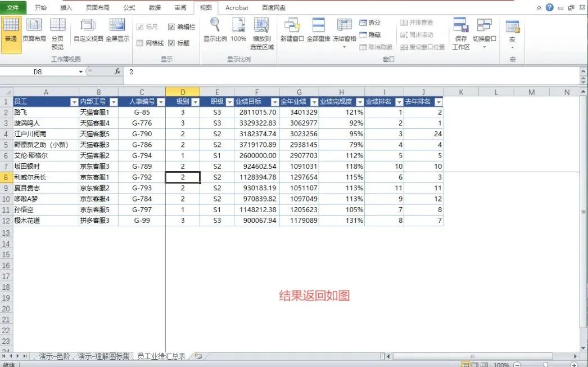Select the 员工业绩汇总表 sheet tab
The height and width of the screenshot is (367, 588).
click(x=161, y=356)
